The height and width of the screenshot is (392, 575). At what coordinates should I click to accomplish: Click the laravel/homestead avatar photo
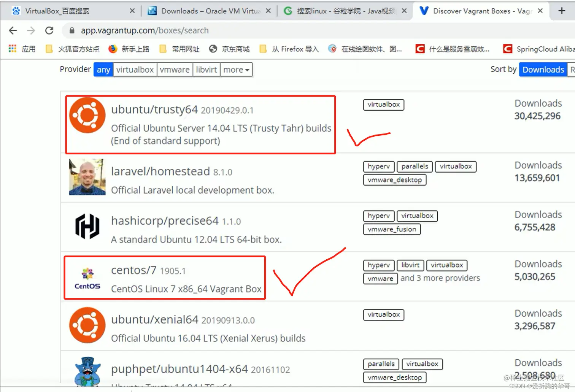(x=87, y=177)
